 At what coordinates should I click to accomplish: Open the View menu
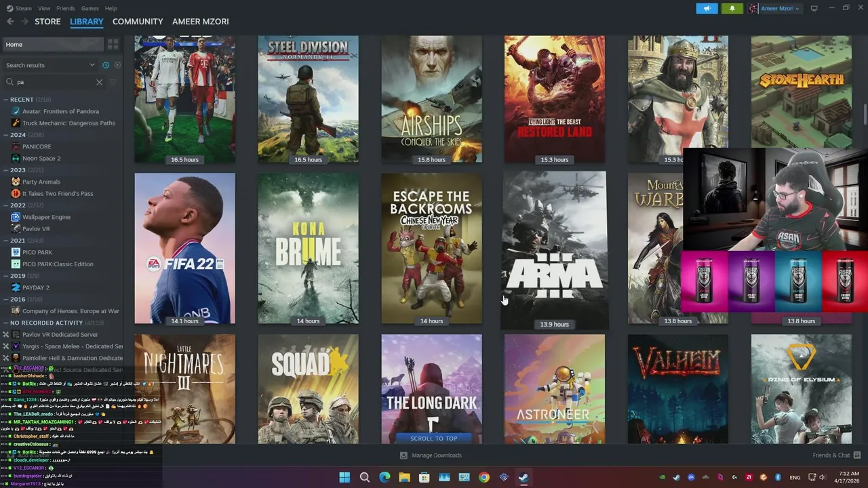44,8
